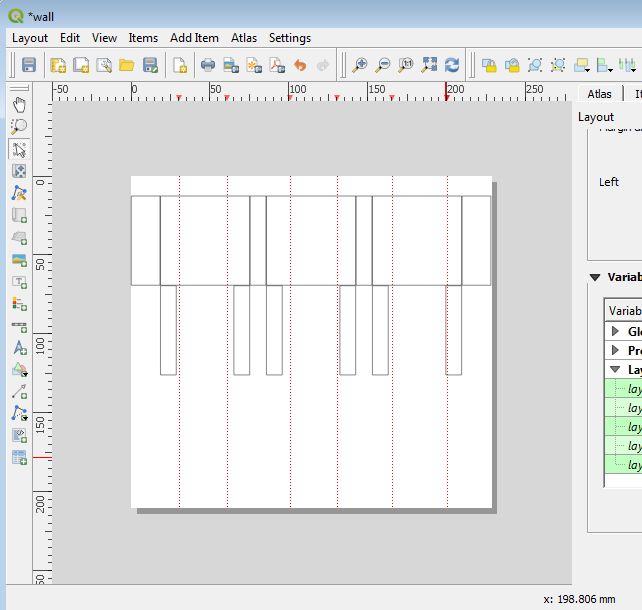Click the Zoom In toolbar icon
The width and height of the screenshot is (642, 610).
[359, 65]
